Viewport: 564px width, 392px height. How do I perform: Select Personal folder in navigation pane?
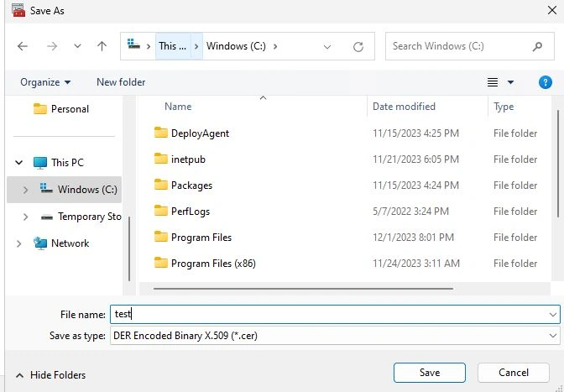pos(70,109)
